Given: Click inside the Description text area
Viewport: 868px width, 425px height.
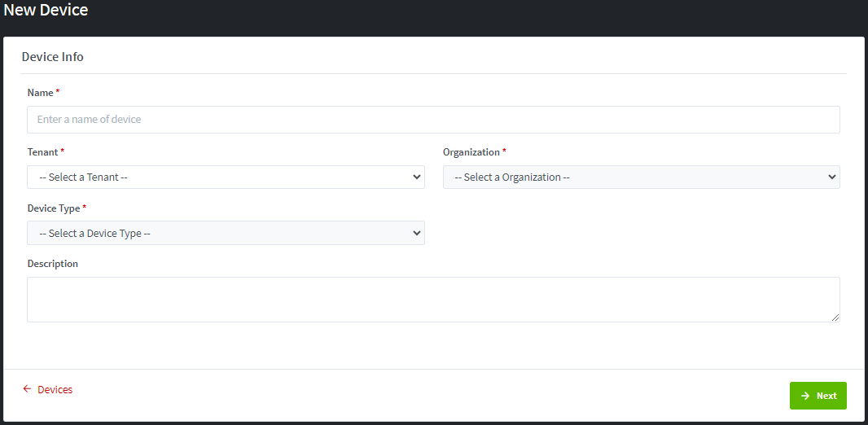Looking at the screenshot, I should [433, 299].
